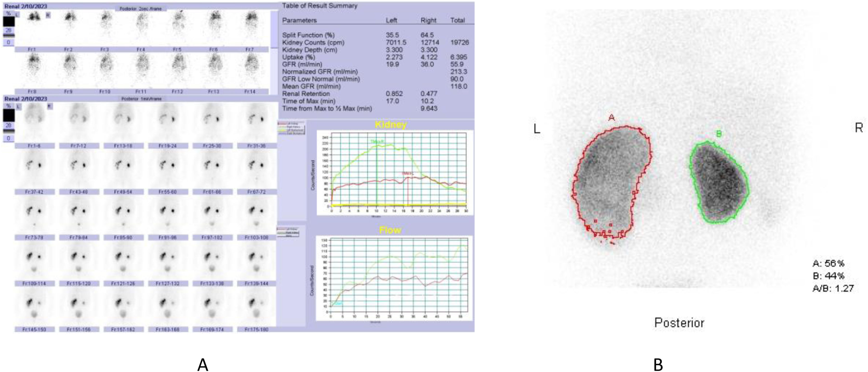Select green ROI label B over the right kidney
This screenshot has height=372, width=868.
719,134
